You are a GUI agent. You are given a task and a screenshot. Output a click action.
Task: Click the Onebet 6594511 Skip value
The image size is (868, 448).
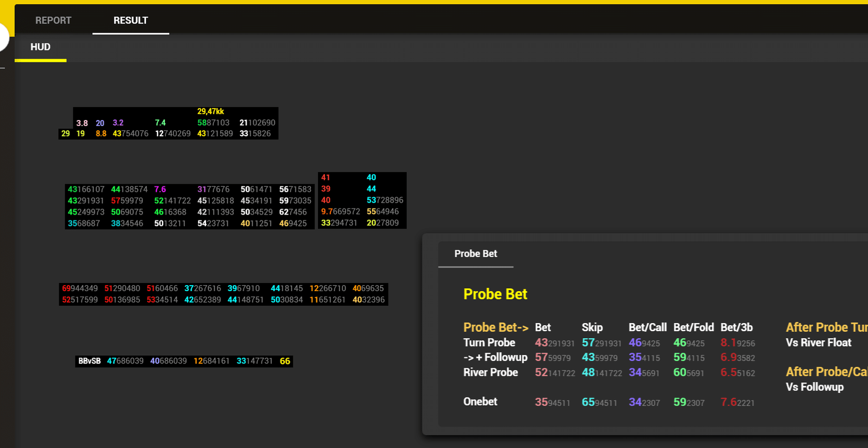[599, 402]
